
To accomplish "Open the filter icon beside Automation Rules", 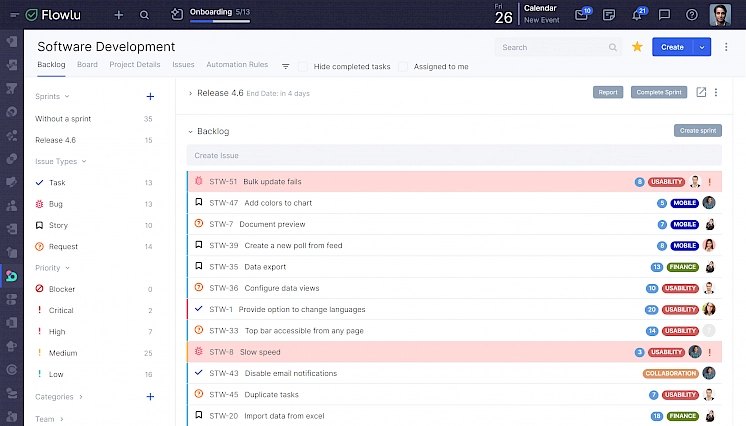I will pyautogui.click(x=285, y=67).
